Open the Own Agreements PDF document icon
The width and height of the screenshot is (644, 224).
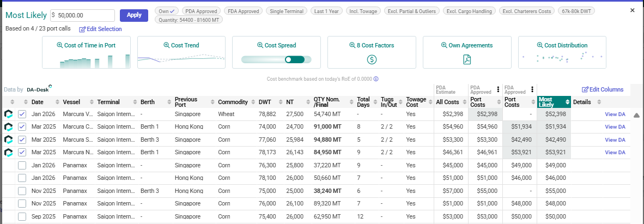[x=467, y=59]
